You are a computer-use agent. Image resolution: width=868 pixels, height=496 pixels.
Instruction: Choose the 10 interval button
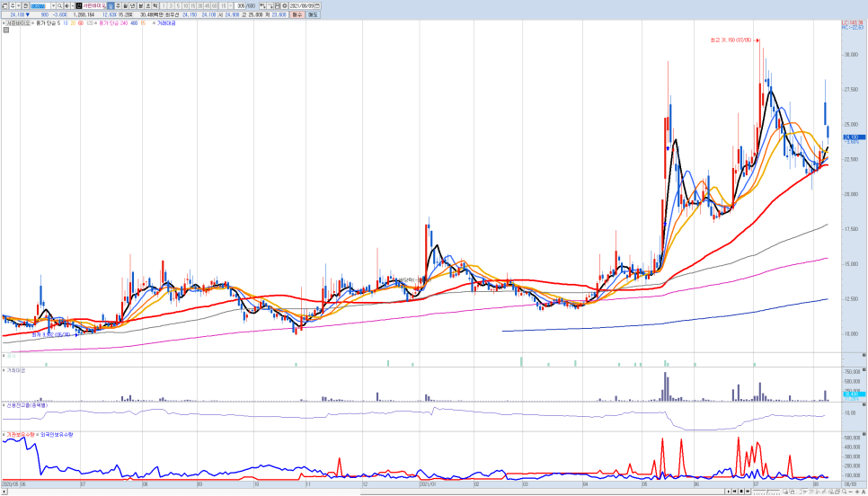pos(185,5)
